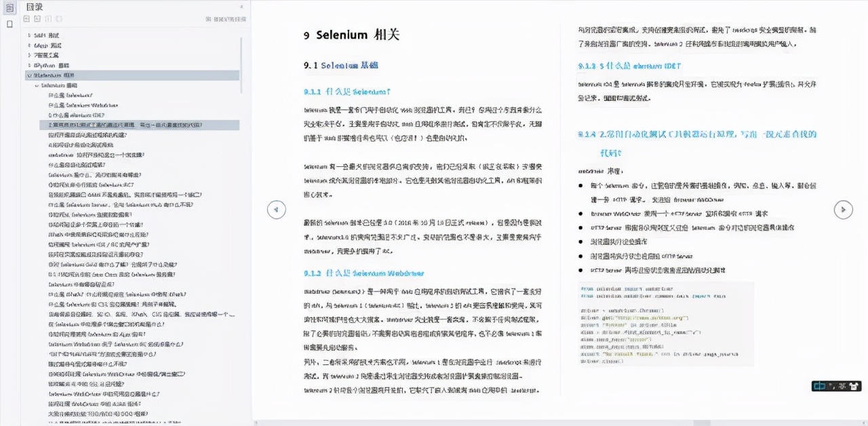Click the horizontal scrollbar under the document

coord(701,423)
